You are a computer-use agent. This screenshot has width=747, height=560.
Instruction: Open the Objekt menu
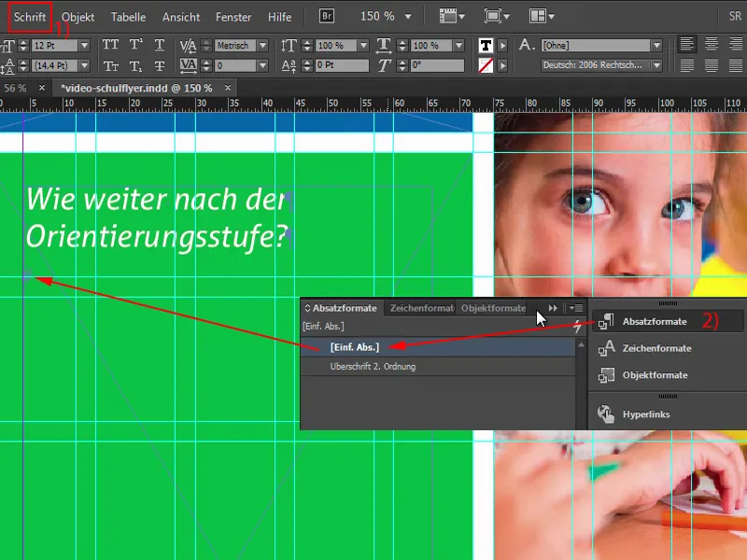(78, 17)
